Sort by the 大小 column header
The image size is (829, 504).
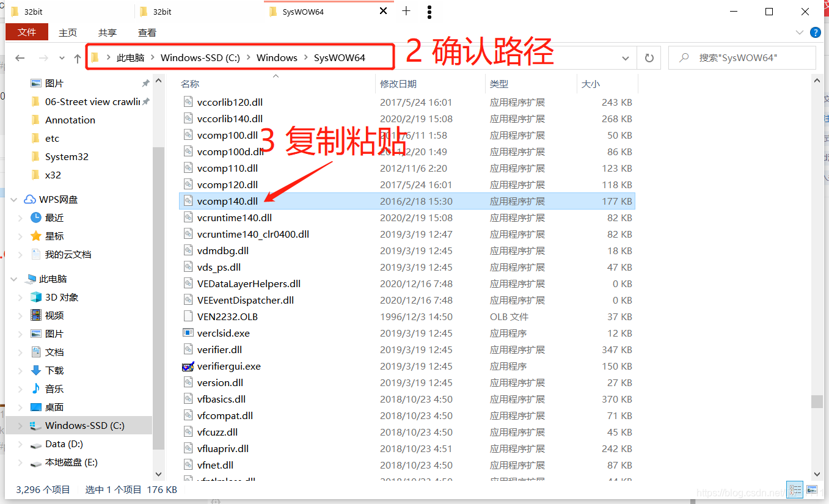607,84
